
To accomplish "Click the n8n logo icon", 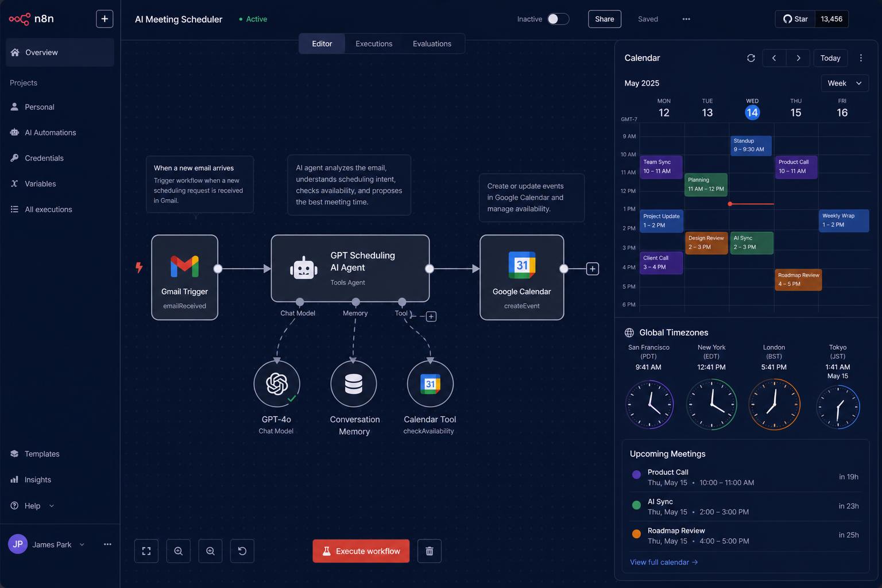I will point(19,19).
